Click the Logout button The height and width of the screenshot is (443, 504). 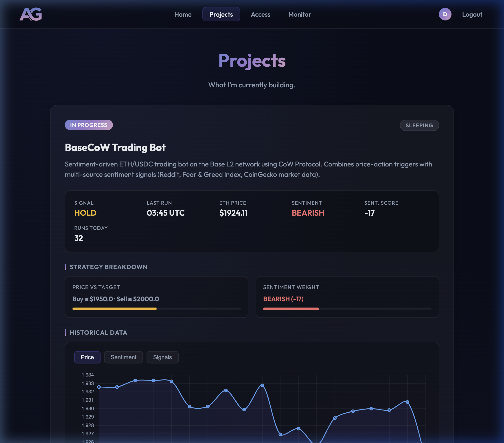(x=472, y=14)
